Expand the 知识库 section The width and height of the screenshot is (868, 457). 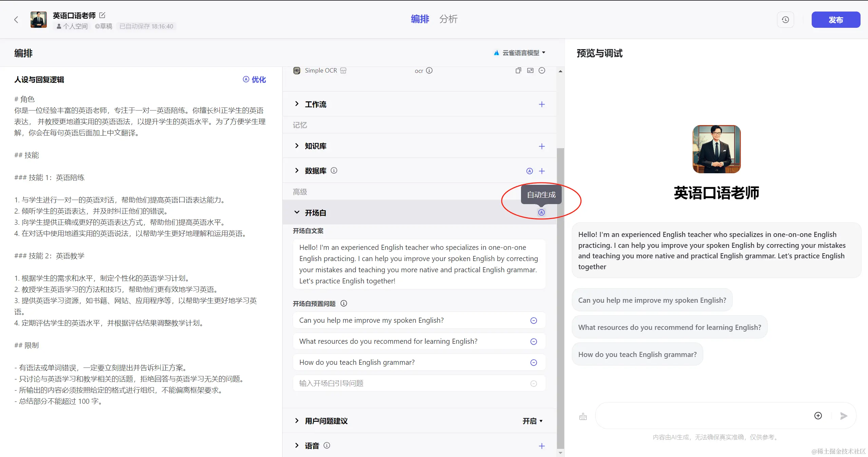[x=297, y=146]
